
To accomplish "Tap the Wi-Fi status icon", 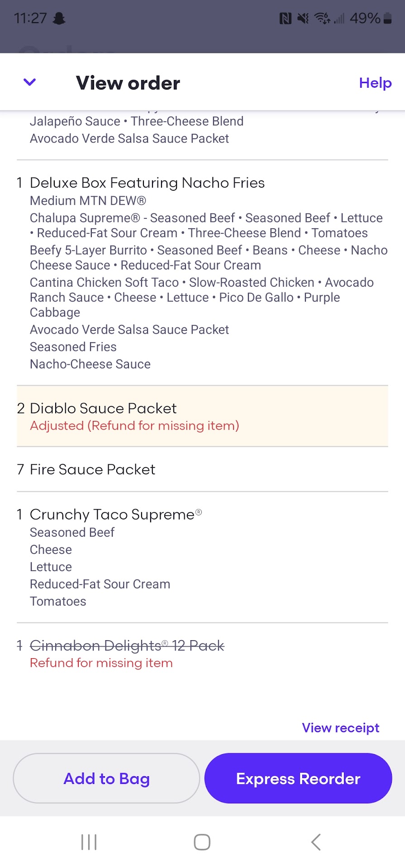I will (322, 19).
